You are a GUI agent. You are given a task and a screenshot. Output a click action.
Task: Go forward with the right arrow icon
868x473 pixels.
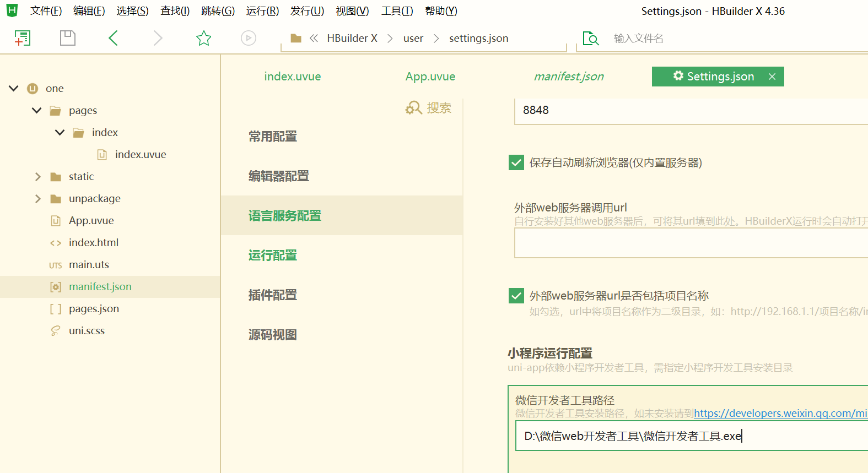pyautogui.click(x=158, y=38)
